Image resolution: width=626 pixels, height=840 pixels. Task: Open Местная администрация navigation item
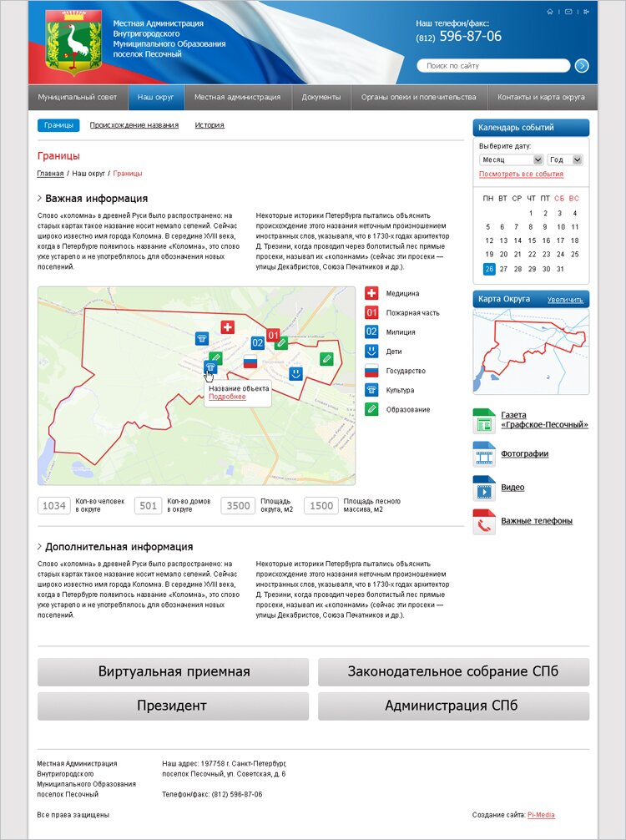[237, 97]
